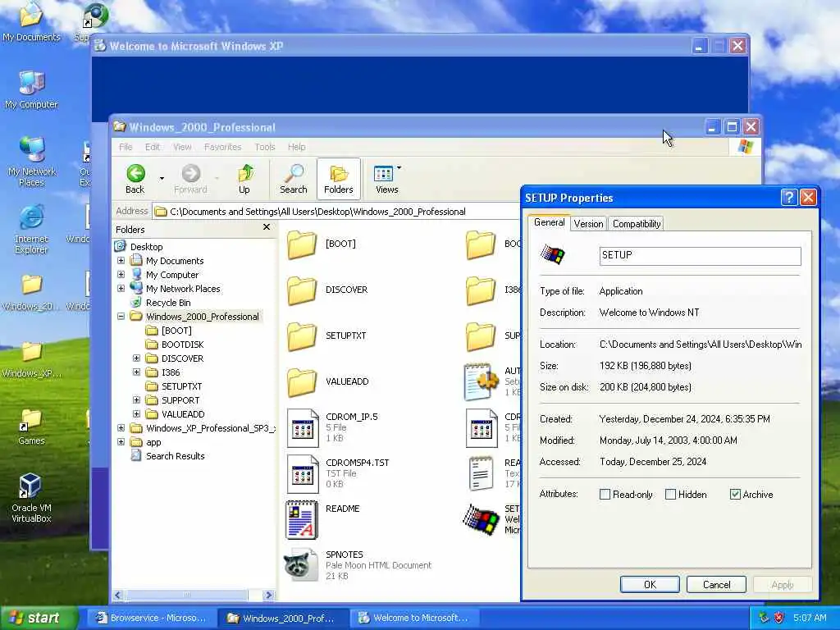The width and height of the screenshot is (840, 630).
Task: Expand I386 folder in tree
Action: [x=137, y=372]
